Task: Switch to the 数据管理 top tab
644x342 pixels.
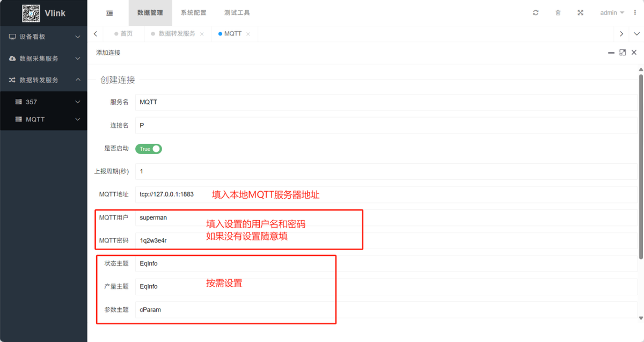Action: click(x=150, y=13)
